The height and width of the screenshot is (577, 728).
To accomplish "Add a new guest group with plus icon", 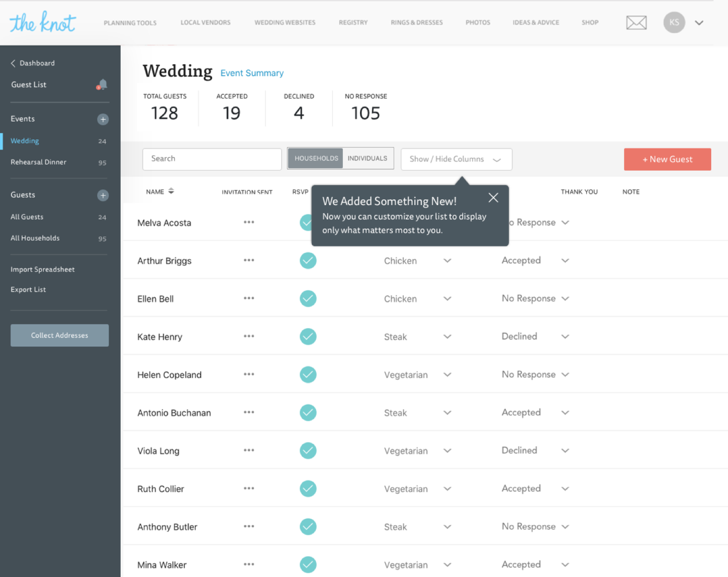I will pos(103,195).
